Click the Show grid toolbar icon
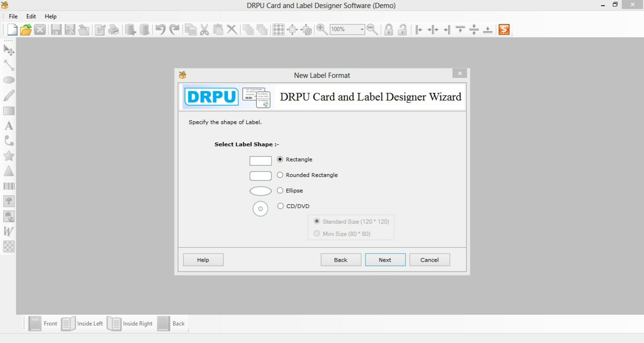 [x=279, y=30]
